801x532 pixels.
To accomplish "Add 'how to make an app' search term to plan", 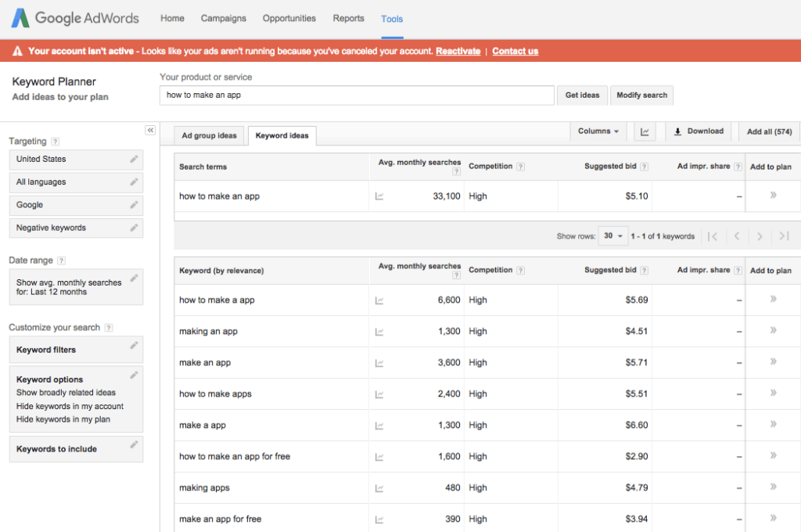I will [774, 195].
